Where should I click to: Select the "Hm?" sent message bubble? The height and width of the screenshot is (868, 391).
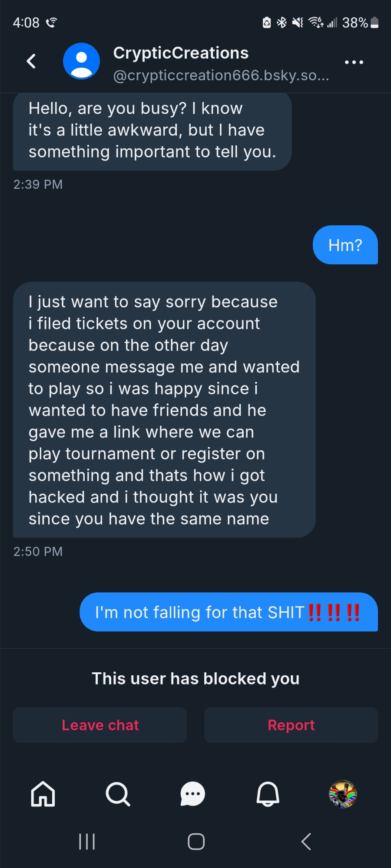pyautogui.click(x=345, y=245)
